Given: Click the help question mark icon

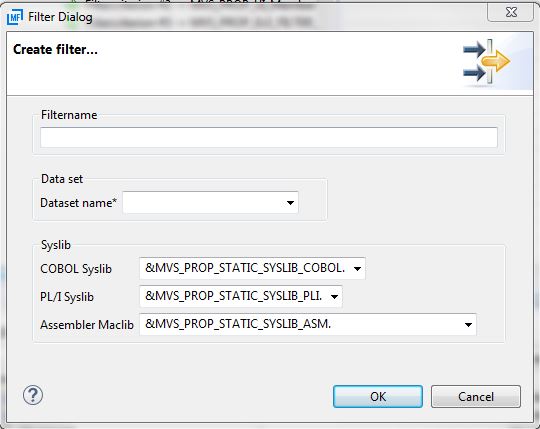Looking at the screenshot, I should tap(33, 395).
